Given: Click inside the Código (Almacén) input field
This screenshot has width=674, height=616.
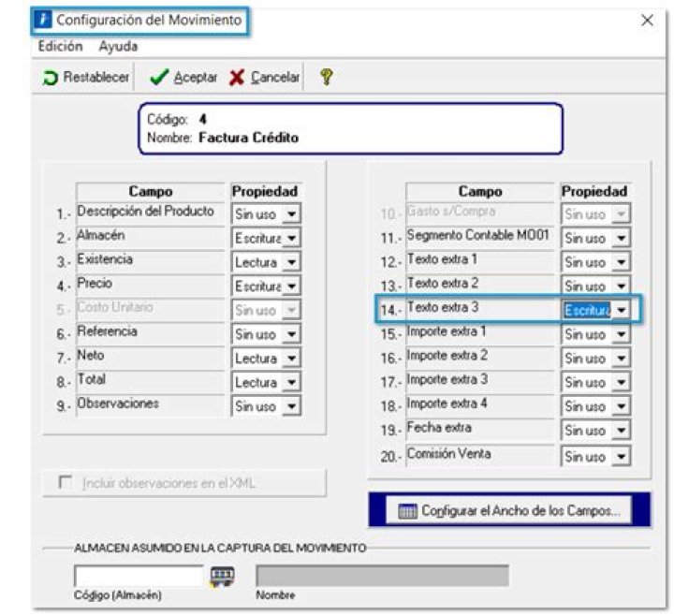Looking at the screenshot, I should [x=138, y=575].
